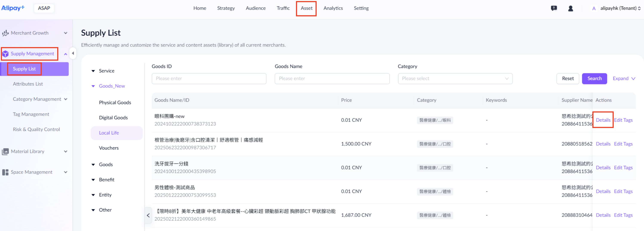Open the Category select dropdown
The height and width of the screenshot is (231, 644).
click(x=455, y=79)
